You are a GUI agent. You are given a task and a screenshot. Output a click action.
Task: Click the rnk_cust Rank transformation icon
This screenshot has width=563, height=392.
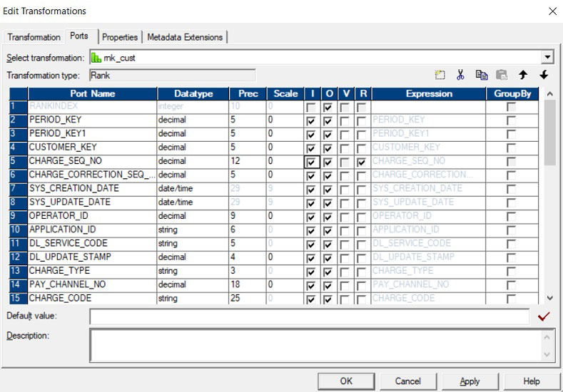(x=96, y=58)
